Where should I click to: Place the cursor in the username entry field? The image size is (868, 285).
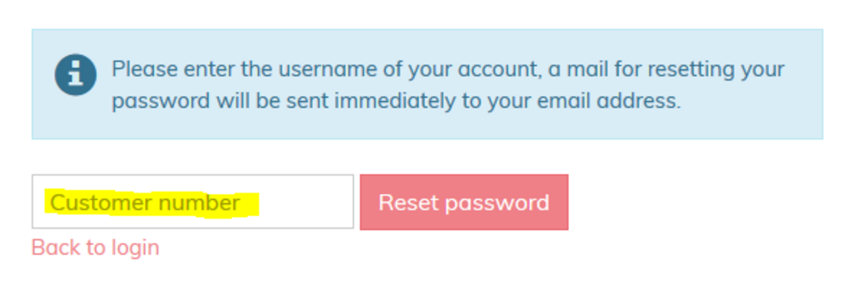193,202
